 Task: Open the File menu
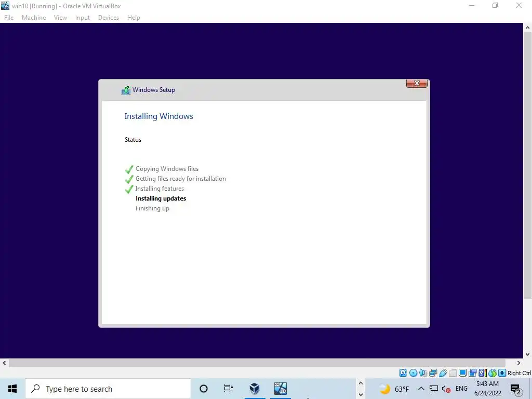click(x=9, y=18)
